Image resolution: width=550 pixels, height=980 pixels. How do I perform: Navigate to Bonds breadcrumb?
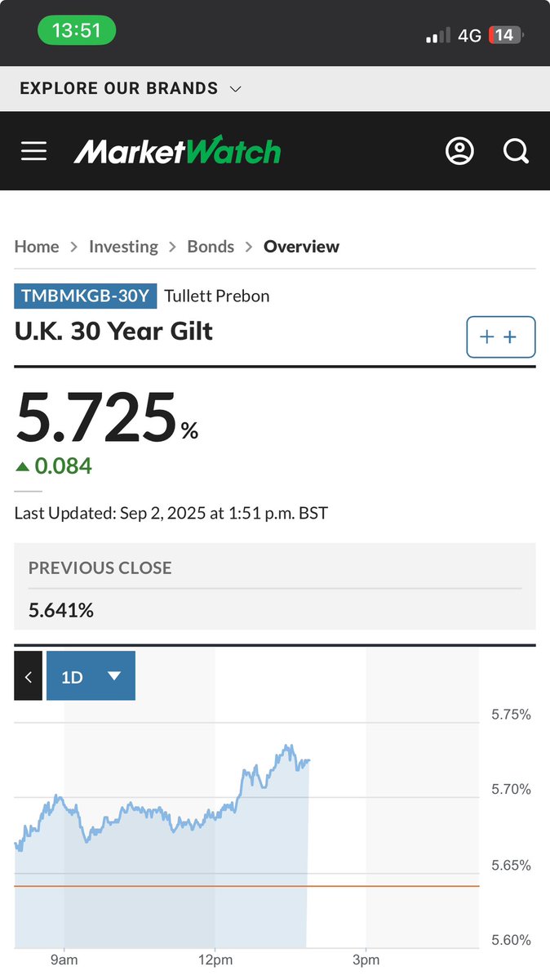point(211,247)
